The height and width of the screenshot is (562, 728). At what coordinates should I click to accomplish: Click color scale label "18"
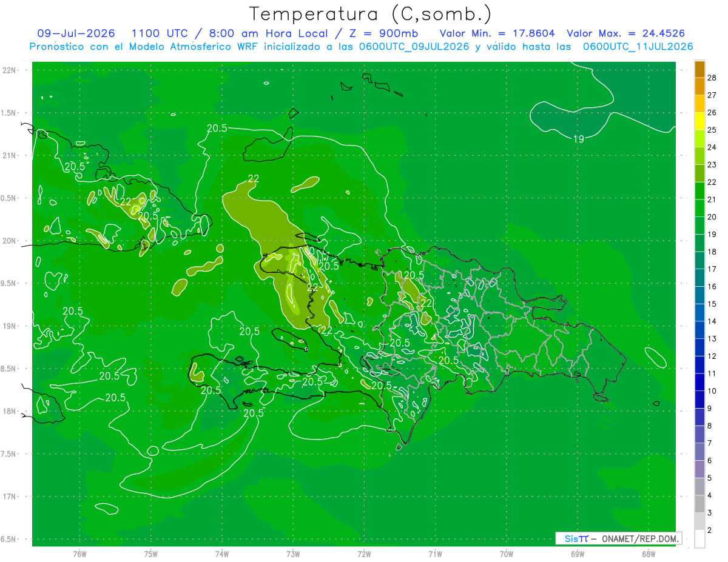[712, 252]
